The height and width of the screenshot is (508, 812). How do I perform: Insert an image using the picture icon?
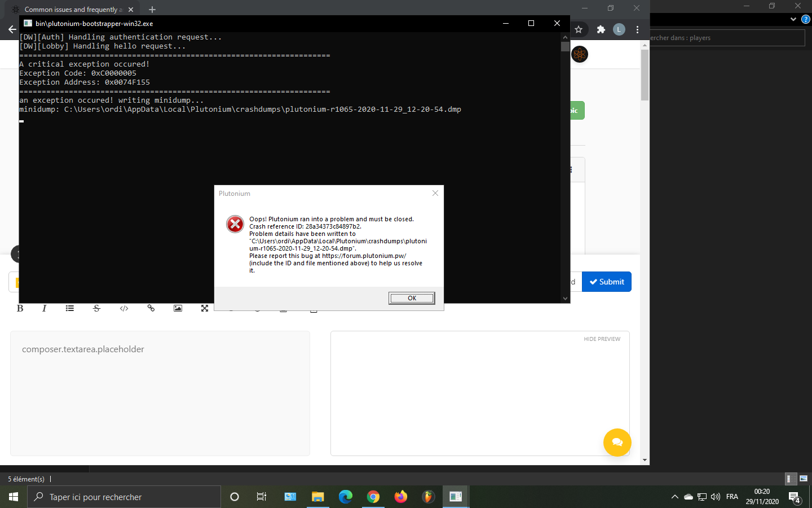click(x=178, y=308)
